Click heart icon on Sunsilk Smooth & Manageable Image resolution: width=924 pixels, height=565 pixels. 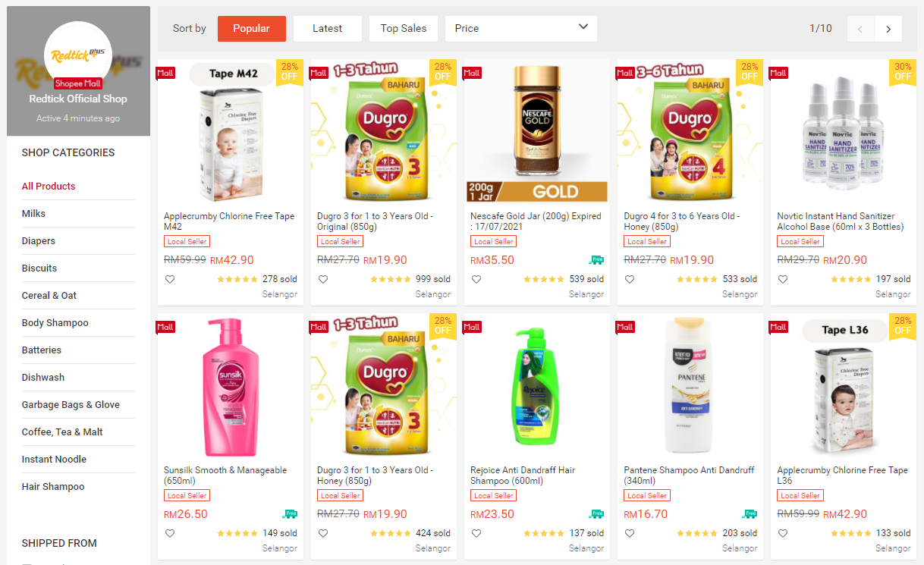(170, 533)
